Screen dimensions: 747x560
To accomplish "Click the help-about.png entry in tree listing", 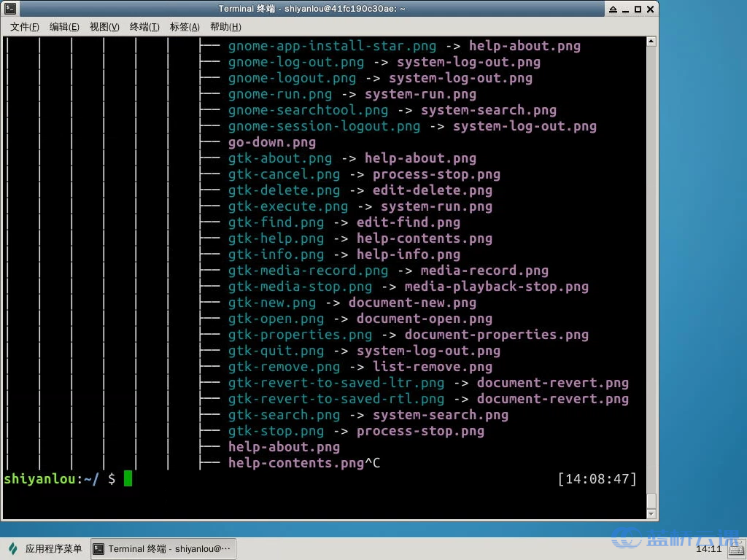I will (284, 447).
